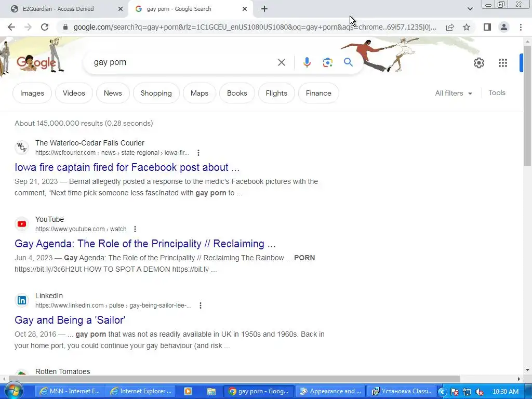Image resolution: width=532 pixels, height=399 pixels.
Task: Click the 10:30 AM taskbar clock
Action: [505, 392]
